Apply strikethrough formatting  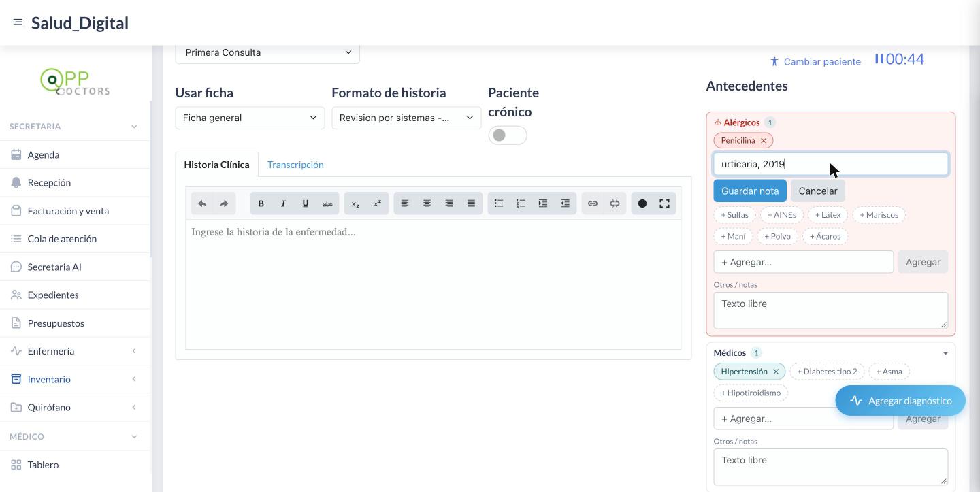click(327, 203)
